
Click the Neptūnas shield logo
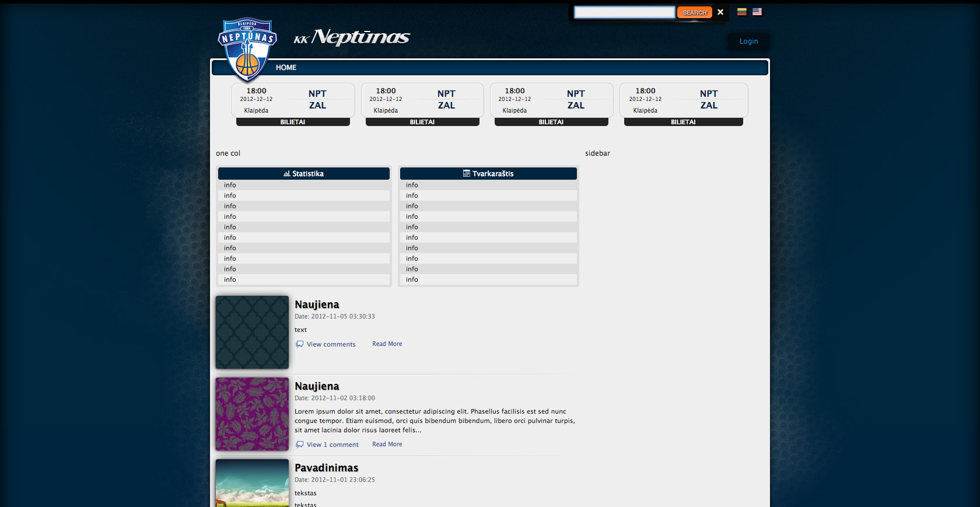click(x=247, y=49)
